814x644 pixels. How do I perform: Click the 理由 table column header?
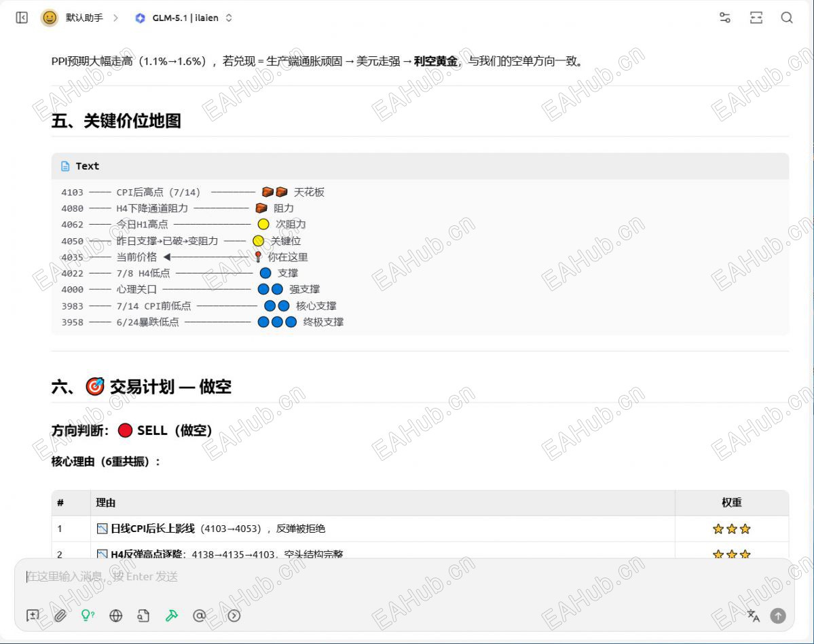pos(105,502)
